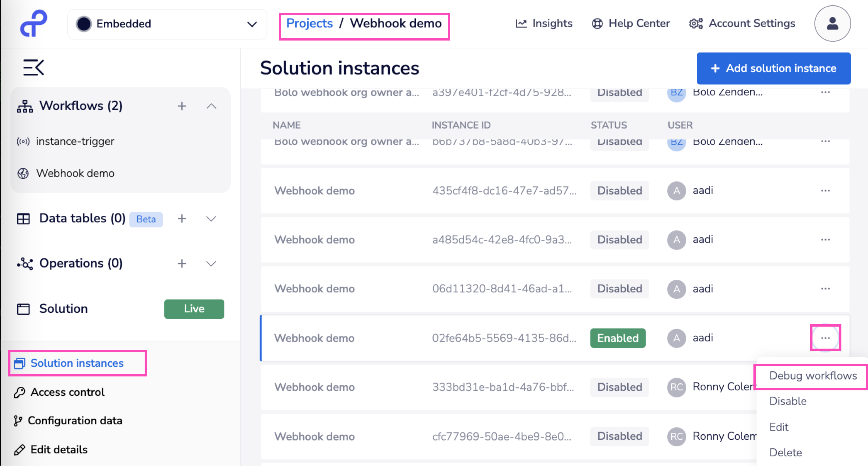Screen dimensions: 868x466
Task: Add a new operation with plus icon
Action: pyautogui.click(x=182, y=264)
